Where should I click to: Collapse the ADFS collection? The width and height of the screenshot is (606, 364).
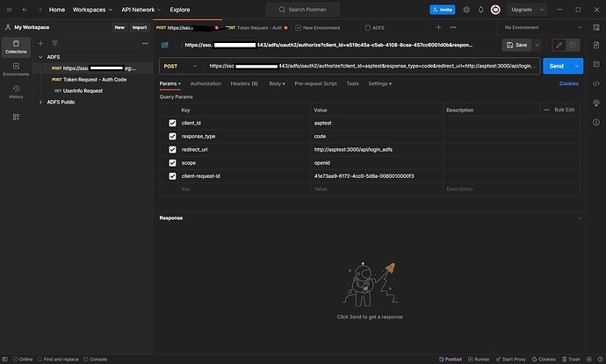pyautogui.click(x=40, y=57)
